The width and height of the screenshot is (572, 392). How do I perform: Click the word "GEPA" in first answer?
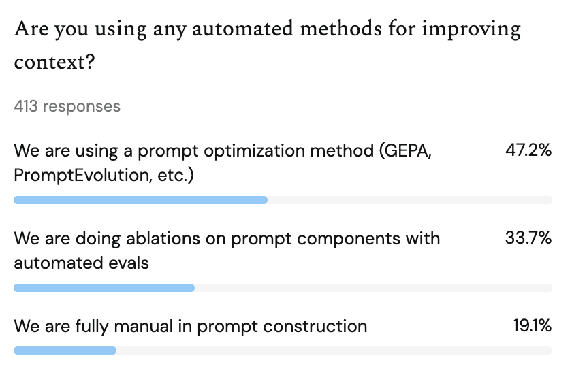coord(407,151)
